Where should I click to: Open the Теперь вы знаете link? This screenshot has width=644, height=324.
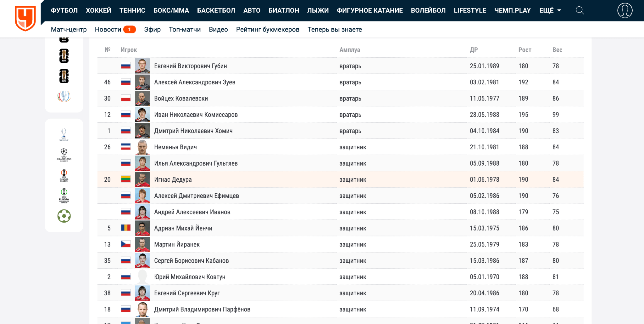pyautogui.click(x=335, y=29)
